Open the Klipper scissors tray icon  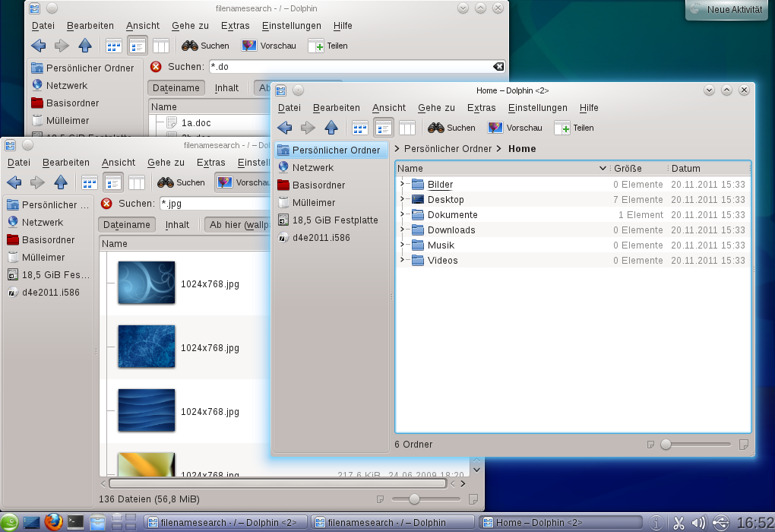point(678,523)
